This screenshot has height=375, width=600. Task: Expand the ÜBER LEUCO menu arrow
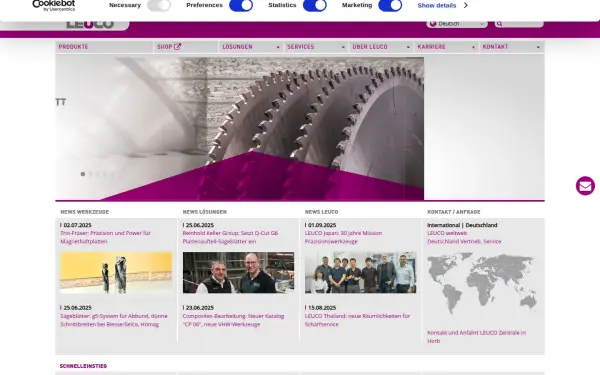408,47
